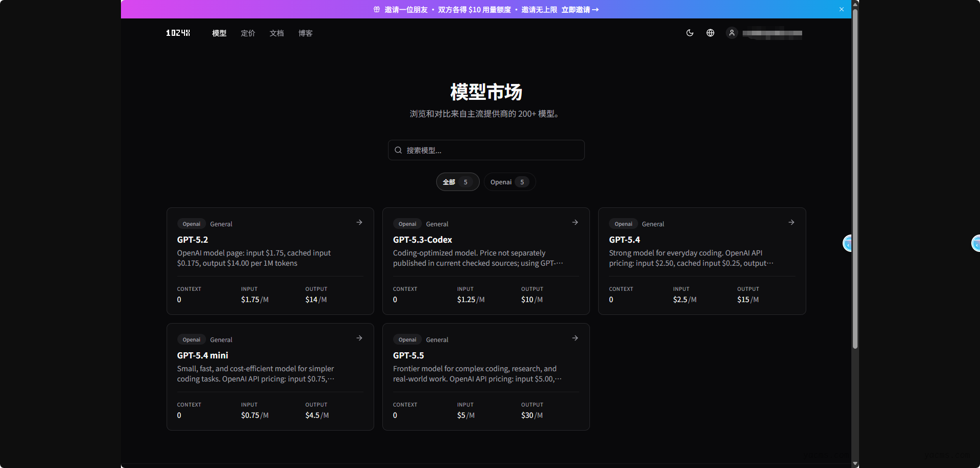Image resolution: width=980 pixels, height=468 pixels.
Task: Open the GPT-5.4 mini card arrow
Action: [359, 338]
